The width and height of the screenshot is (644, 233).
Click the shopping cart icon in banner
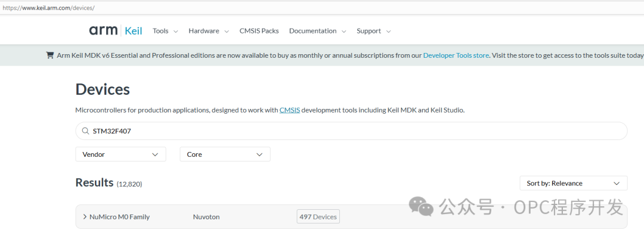(x=49, y=55)
